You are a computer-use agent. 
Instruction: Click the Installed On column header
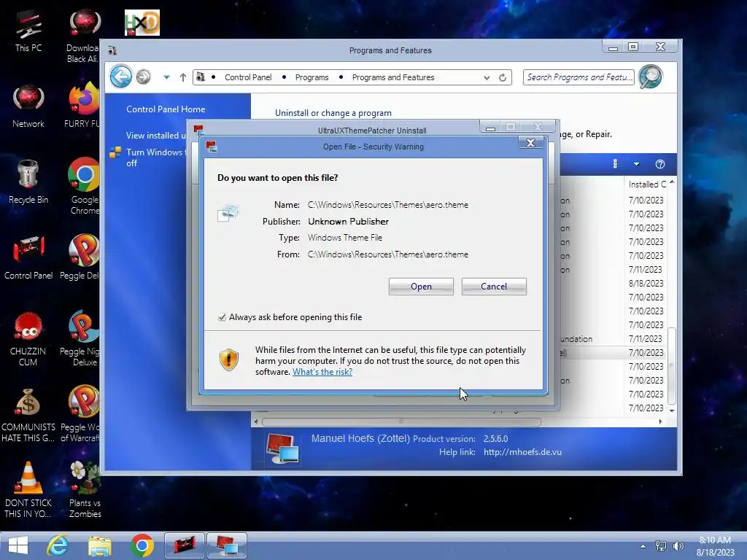tap(646, 184)
